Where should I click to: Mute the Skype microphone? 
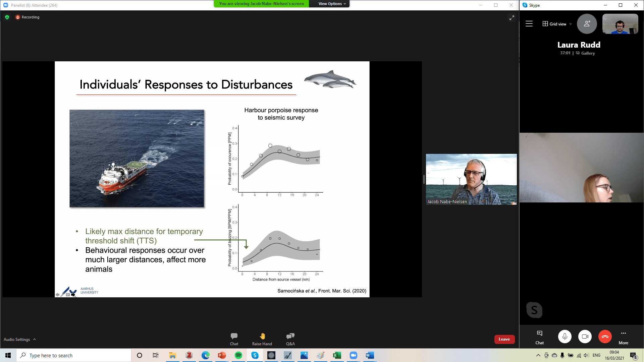[565, 337]
